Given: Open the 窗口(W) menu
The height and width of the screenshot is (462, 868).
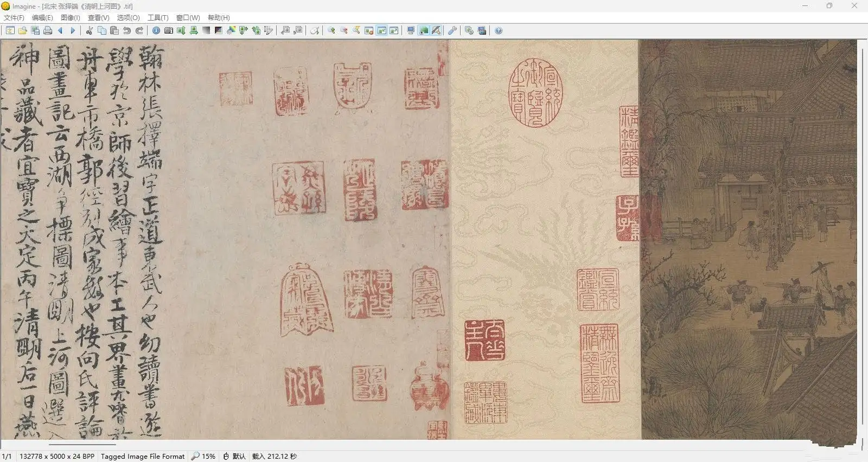Looking at the screenshot, I should click(188, 18).
